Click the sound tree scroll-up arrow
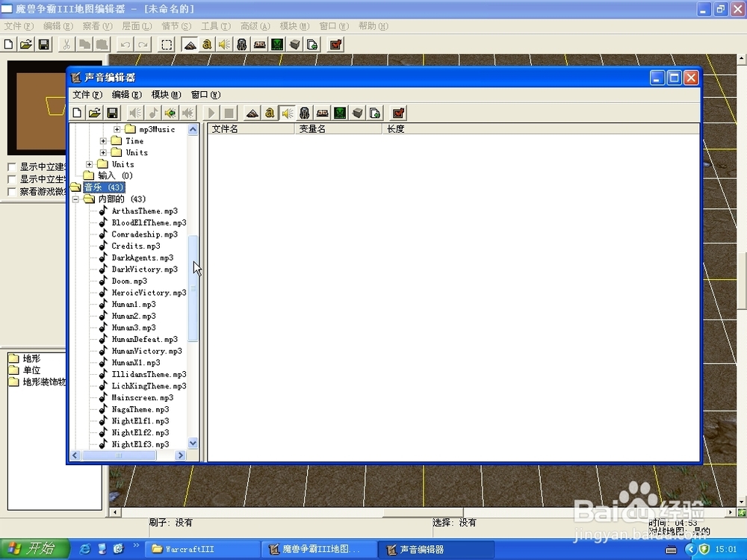The image size is (747, 560). pos(193,129)
